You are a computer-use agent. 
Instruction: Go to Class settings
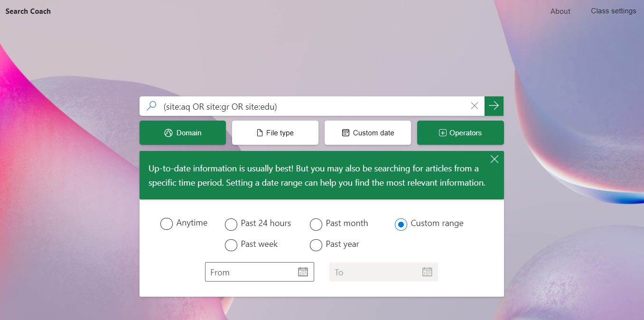(x=613, y=11)
